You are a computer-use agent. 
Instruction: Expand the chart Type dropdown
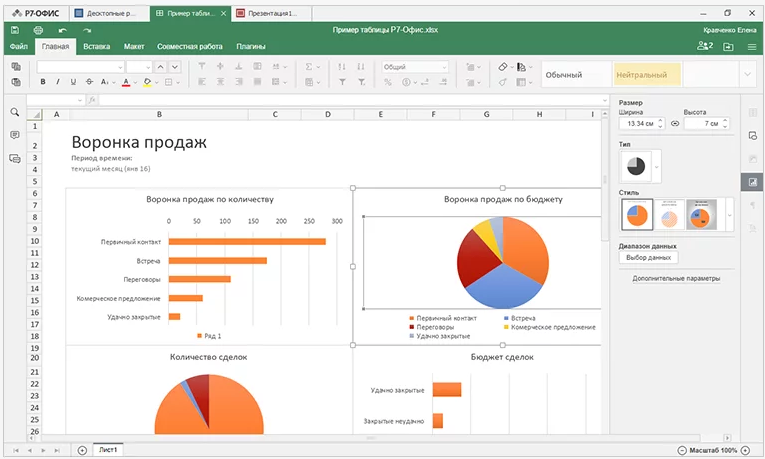[x=657, y=166]
